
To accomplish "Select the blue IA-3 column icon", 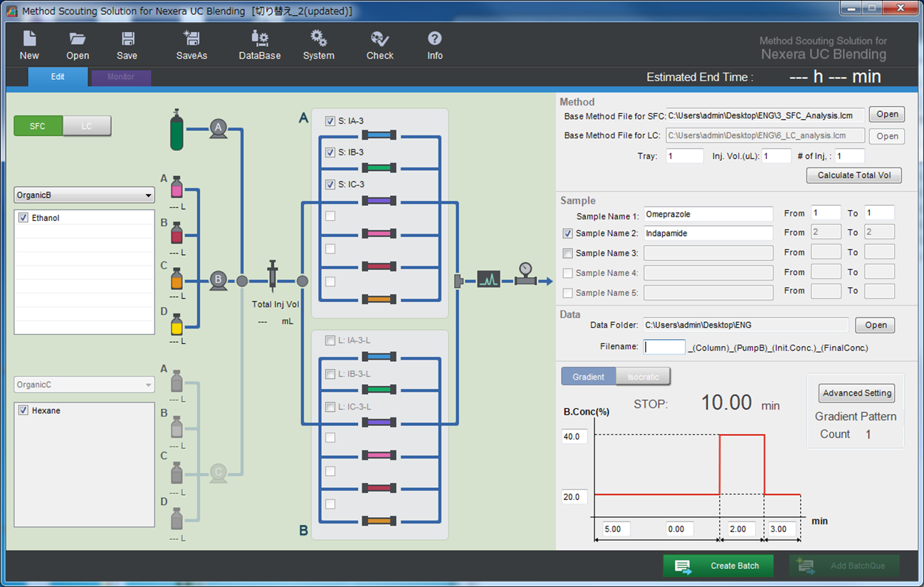I will 379,135.
